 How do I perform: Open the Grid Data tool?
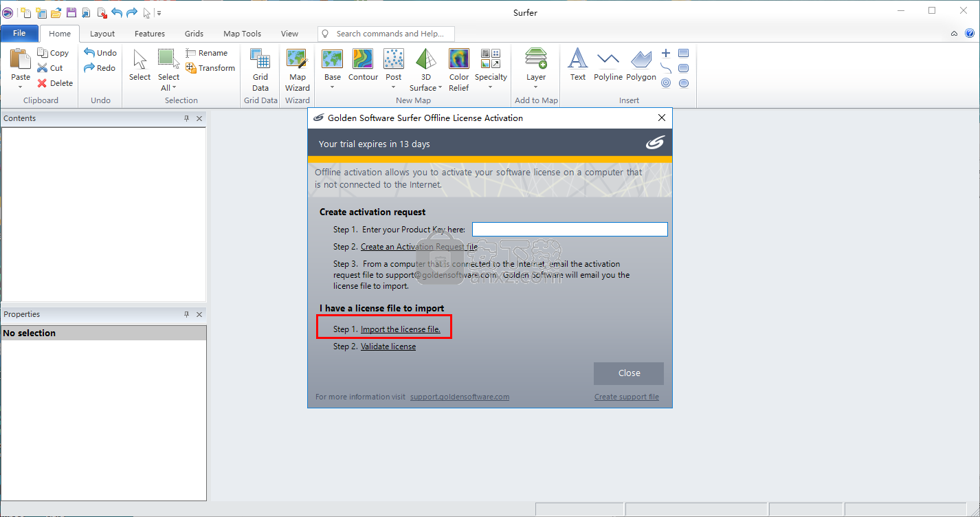coord(260,69)
